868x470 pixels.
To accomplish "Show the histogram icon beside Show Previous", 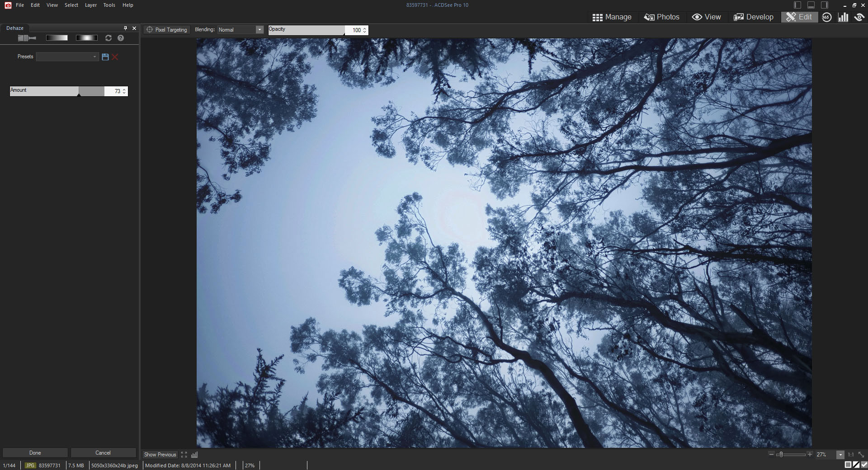I will pos(194,455).
